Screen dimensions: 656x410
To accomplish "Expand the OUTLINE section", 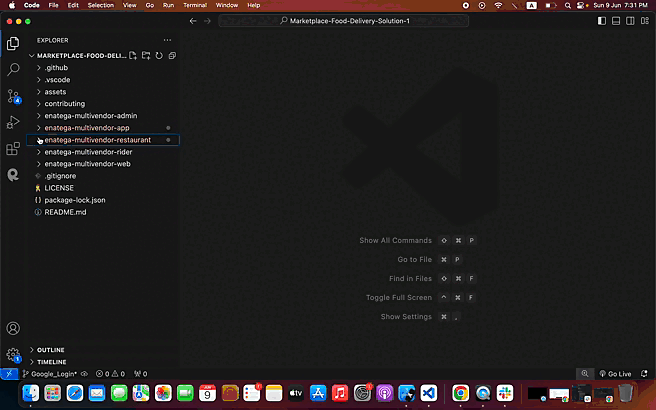I will click(50, 350).
